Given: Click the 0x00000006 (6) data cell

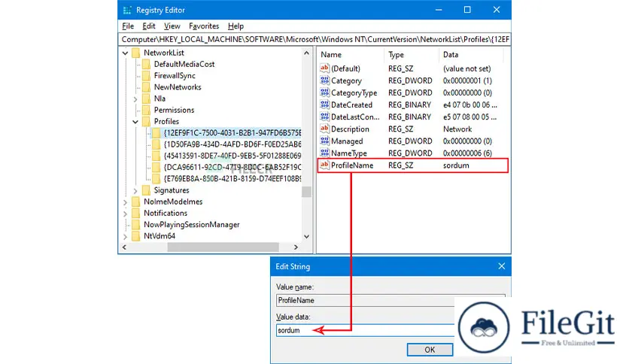Looking at the screenshot, I should [x=467, y=153].
